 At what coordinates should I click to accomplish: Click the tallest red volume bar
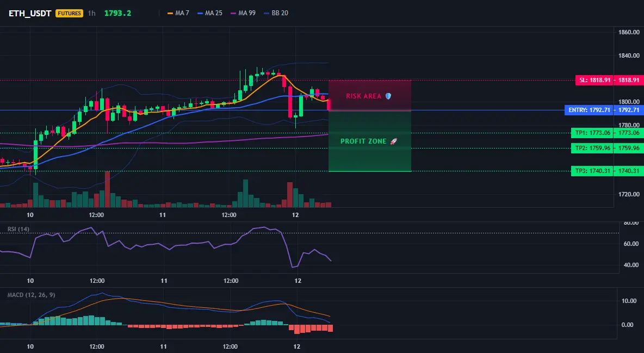[x=108, y=189]
